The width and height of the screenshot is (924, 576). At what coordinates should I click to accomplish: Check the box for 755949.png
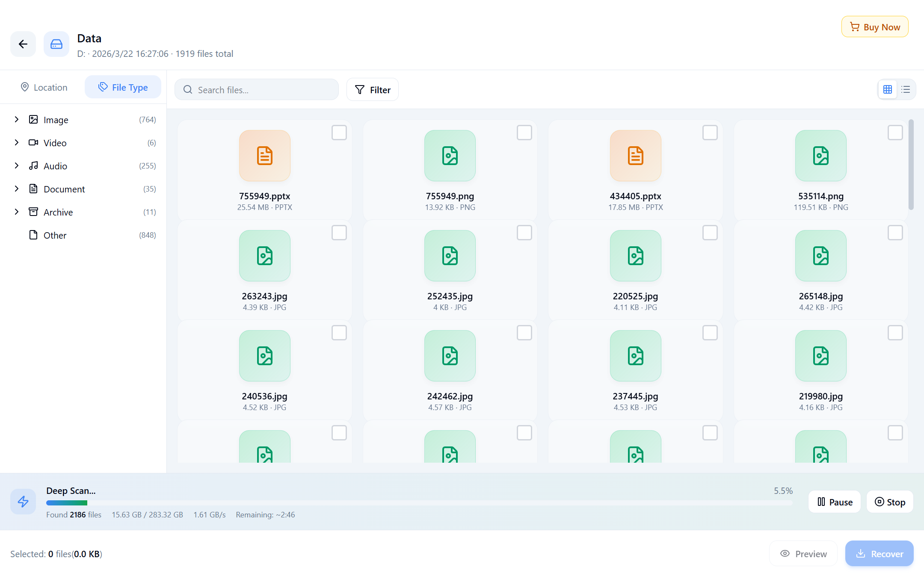[524, 133]
